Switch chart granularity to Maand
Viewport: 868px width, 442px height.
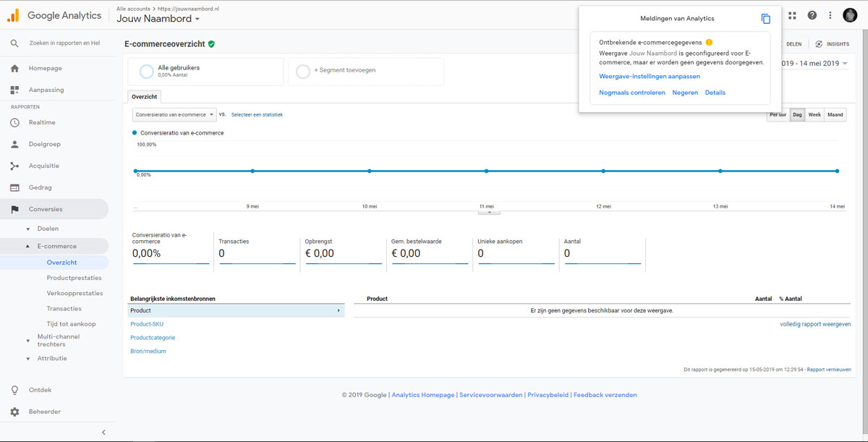tap(835, 115)
